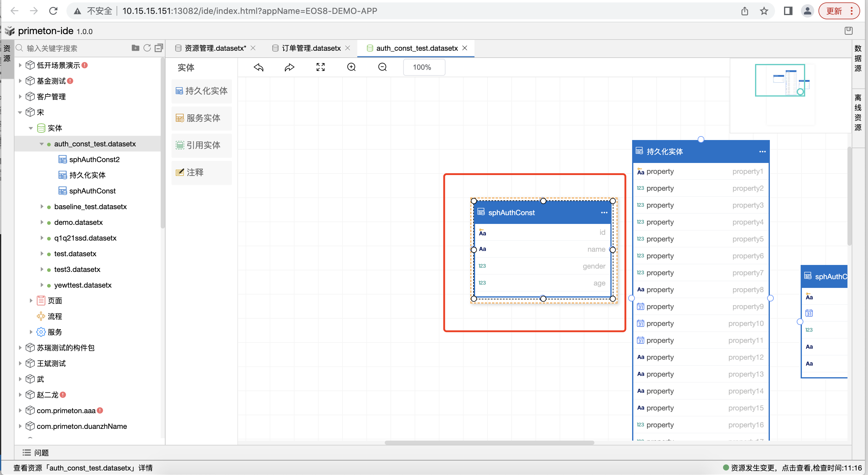The height and width of the screenshot is (475, 868).
Task: Select the 引用实体 tool in the palette
Action: 201,145
